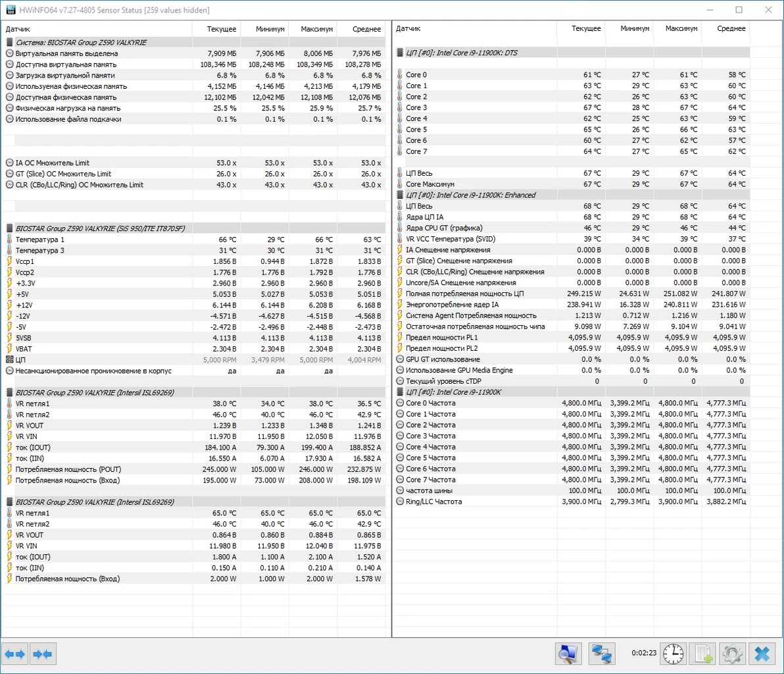Select the Uncore/SA Смещение напряжения row label
784x674 pixels.
pyautogui.click(x=461, y=283)
